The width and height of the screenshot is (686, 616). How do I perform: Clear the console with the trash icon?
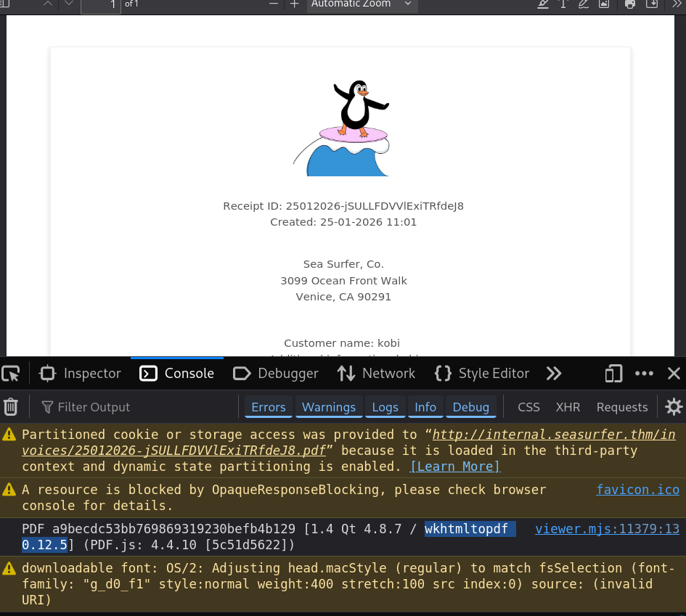pyautogui.click(x=11, y=407)
